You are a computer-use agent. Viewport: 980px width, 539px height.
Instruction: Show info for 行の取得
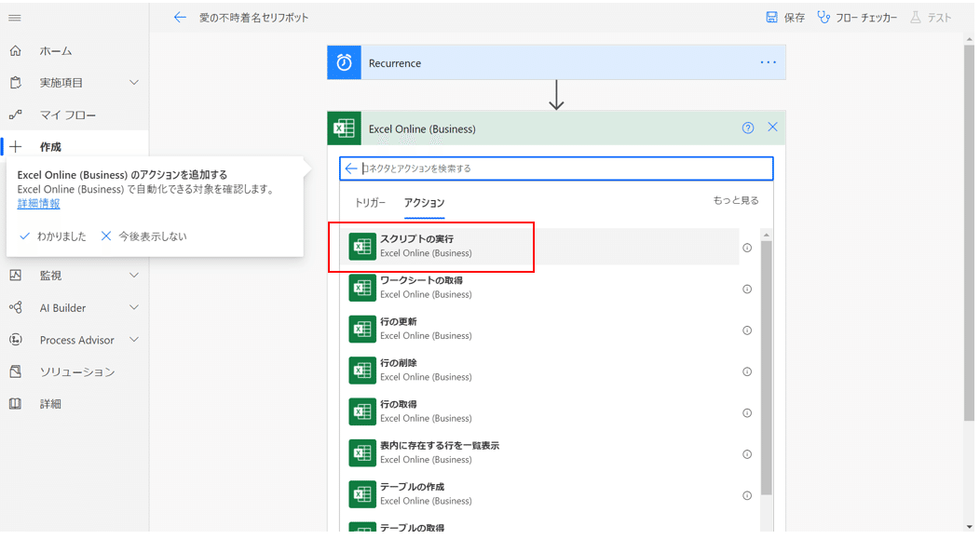747,412
